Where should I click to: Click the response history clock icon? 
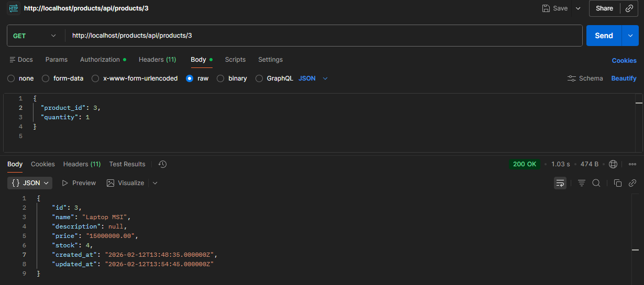pyautogui.click(x=163, y=164)
